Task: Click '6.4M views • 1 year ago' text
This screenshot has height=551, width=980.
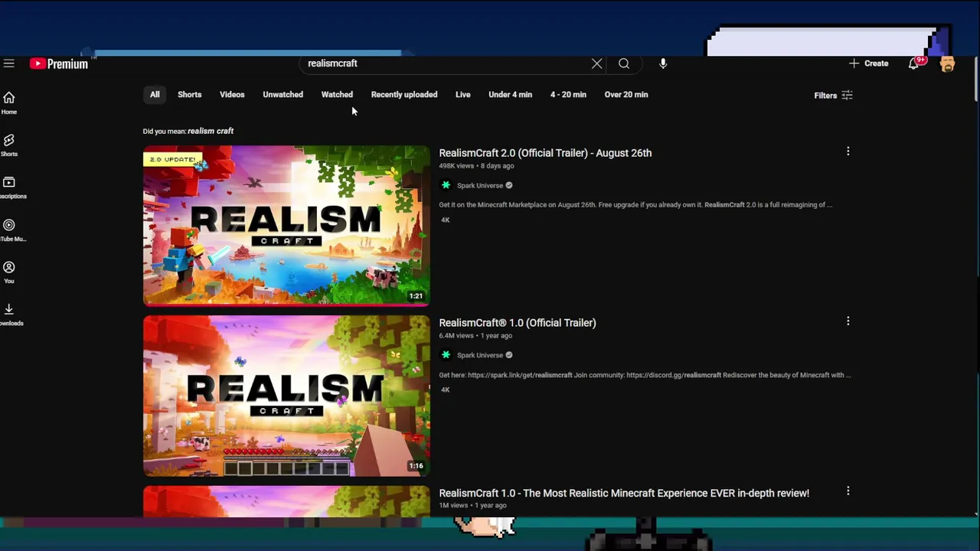Action: pyautogui.click(x=475, y=336)
